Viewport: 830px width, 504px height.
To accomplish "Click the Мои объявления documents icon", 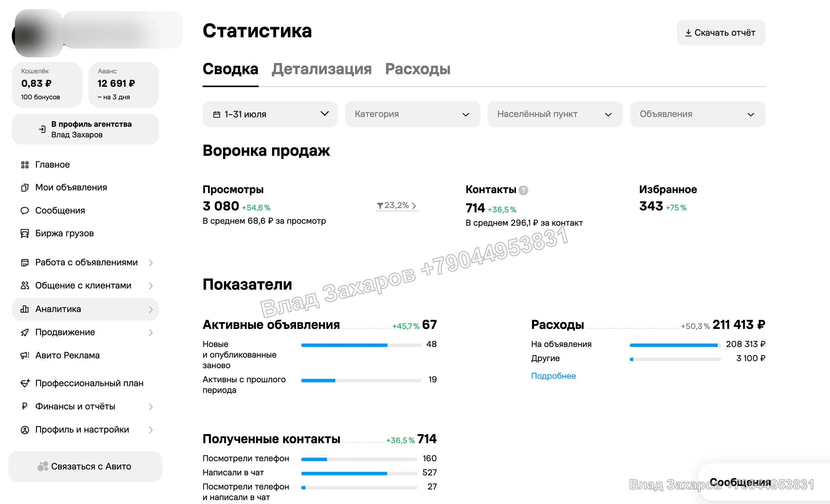I will (x=25, y=188).
